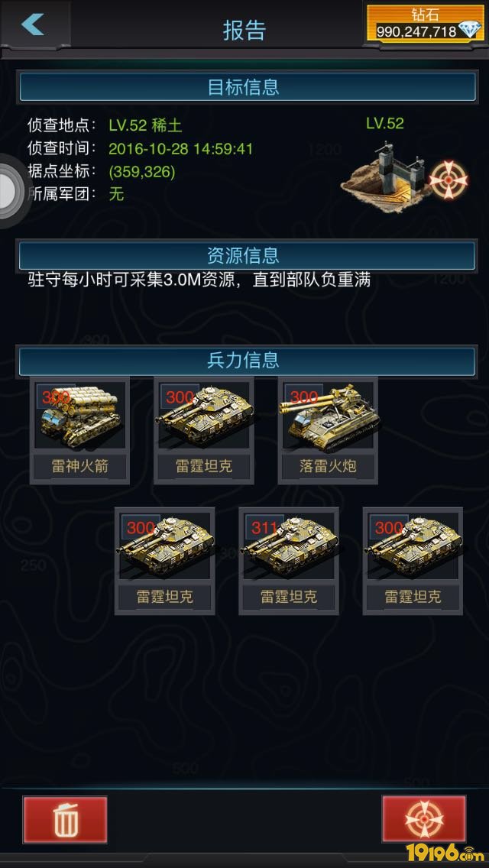
Task: Open the 兵力信息 section header
Action: point(247,361)
